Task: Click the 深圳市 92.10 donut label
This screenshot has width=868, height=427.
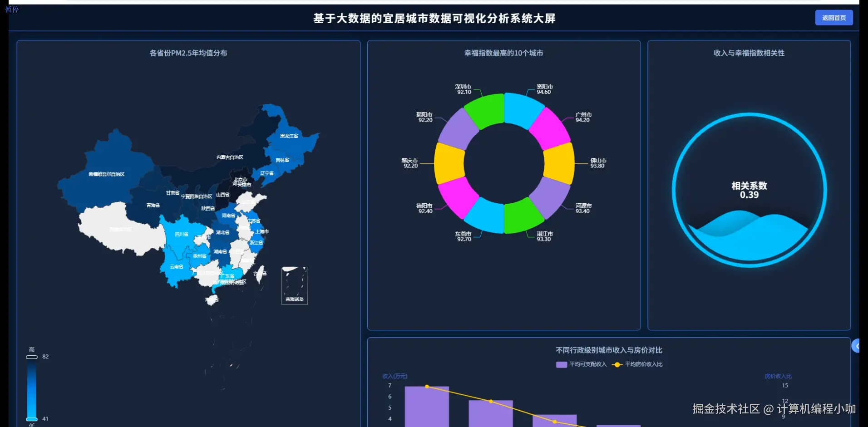Action: coord(464,89)
